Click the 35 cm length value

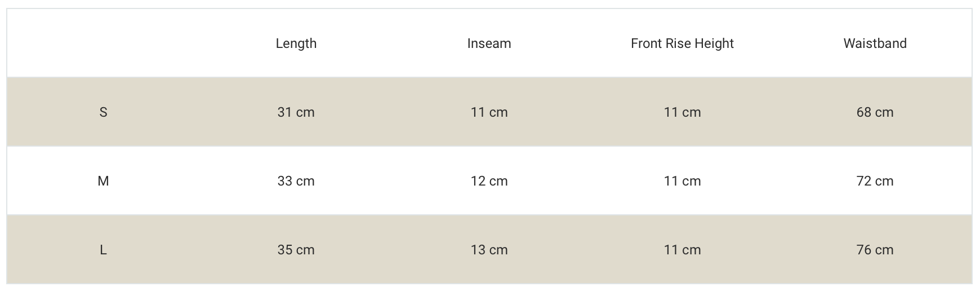click(x=296, y=250)
